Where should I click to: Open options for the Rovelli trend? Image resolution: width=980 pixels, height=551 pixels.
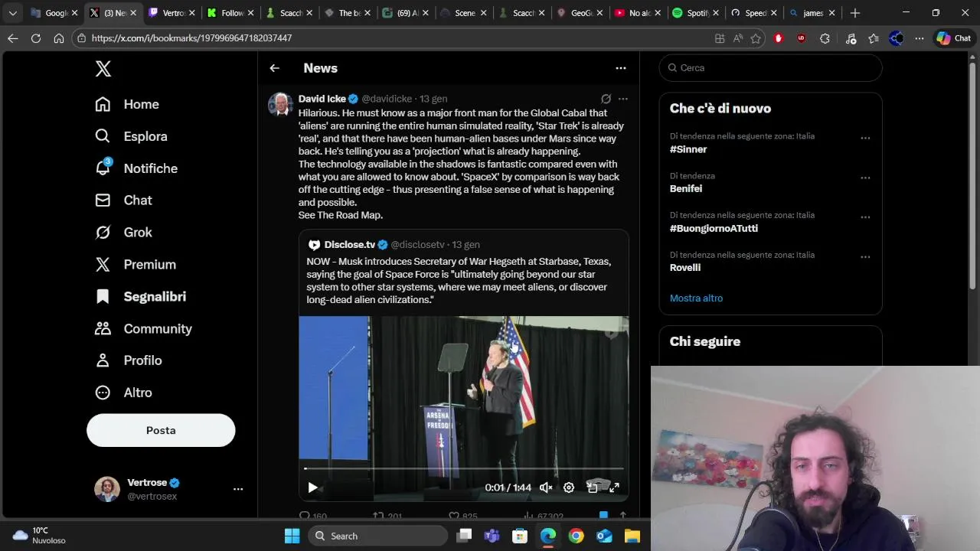[865, 257]
